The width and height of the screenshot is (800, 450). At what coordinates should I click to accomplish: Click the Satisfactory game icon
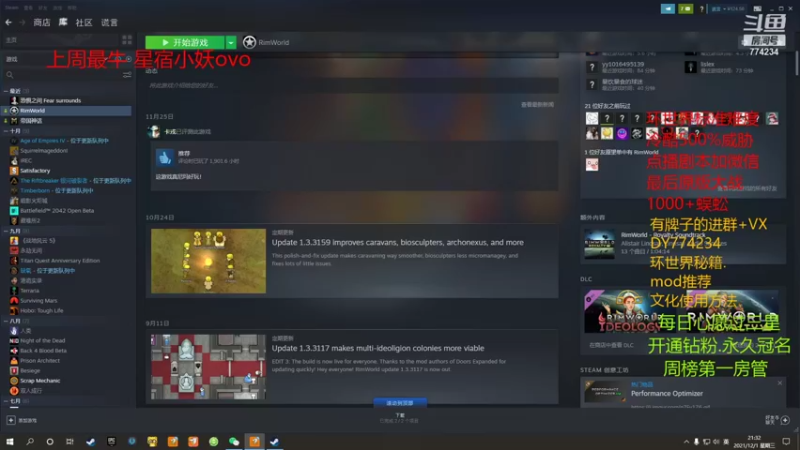point(14,170)
